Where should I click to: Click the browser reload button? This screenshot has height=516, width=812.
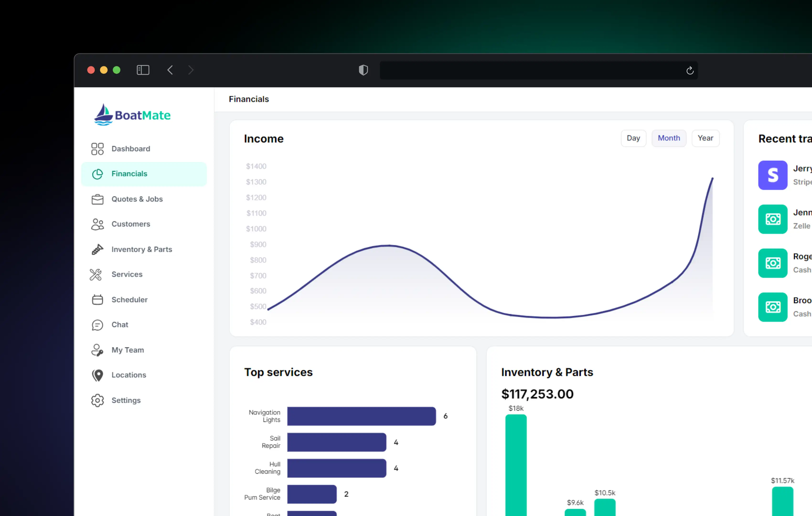pyautogui.click(x=689, y=70)
